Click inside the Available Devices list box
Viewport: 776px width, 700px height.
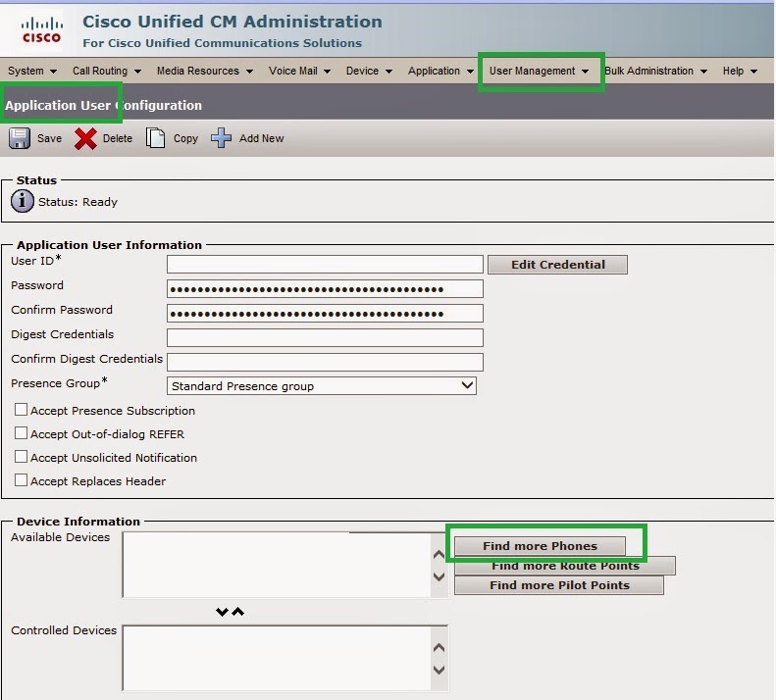277,565
